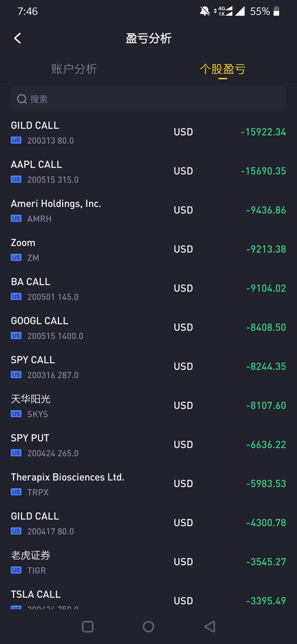Tap the back arrow icon
The height and width of the screenshot is (644, 297).
(18, 38)
